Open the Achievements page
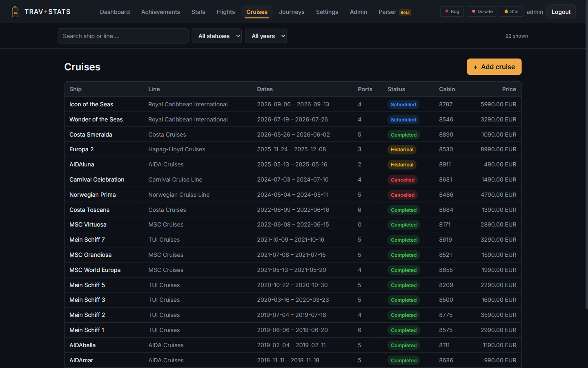588x368 pixels. click(160, 12)
